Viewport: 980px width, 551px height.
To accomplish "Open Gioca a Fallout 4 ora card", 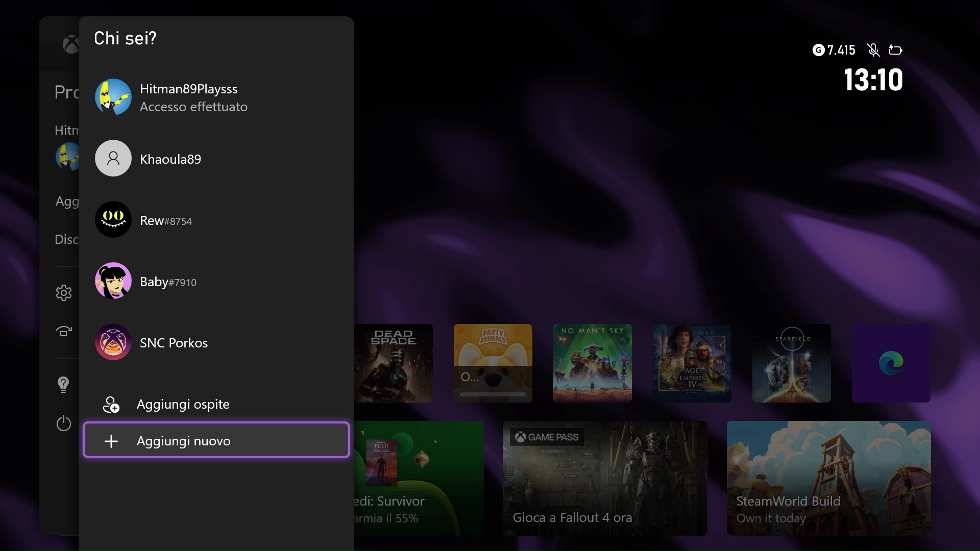I will pos(605,478).
